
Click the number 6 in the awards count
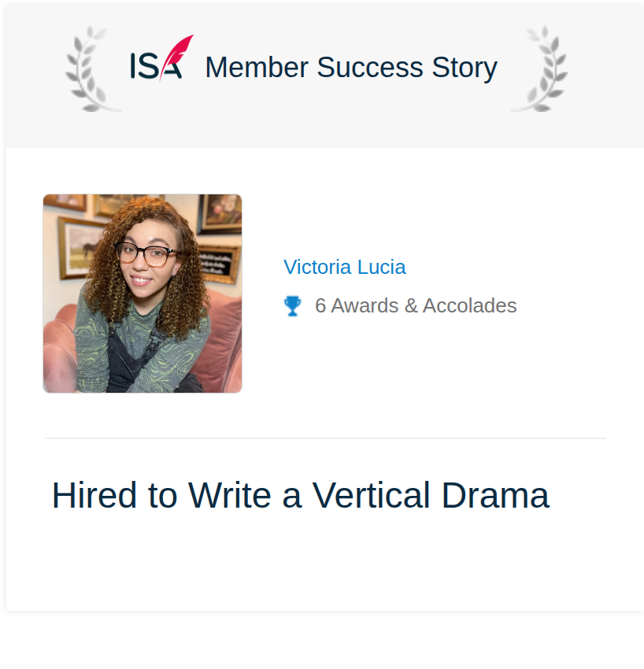[320, 306]
